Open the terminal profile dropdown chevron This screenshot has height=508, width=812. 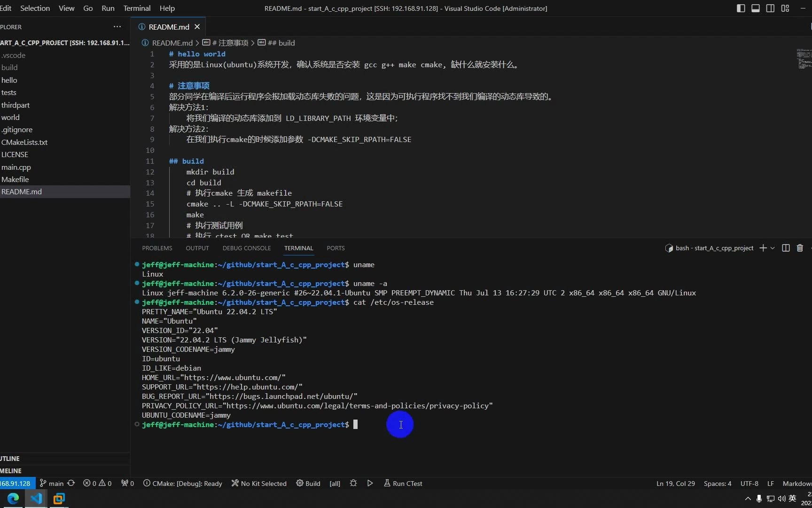point(772,248)
